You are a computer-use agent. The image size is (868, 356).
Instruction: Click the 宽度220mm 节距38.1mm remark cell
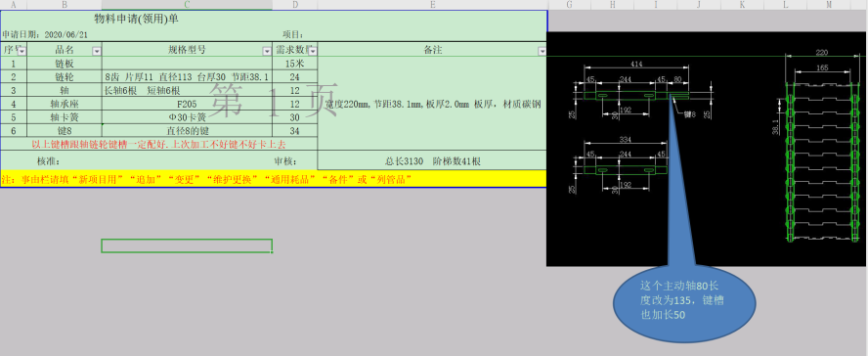pos(432,104)
